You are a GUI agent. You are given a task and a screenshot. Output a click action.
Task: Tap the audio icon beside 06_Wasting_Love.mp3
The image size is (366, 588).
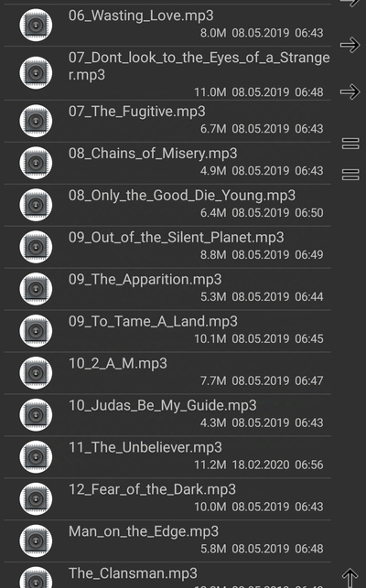[x=36, y=25]
